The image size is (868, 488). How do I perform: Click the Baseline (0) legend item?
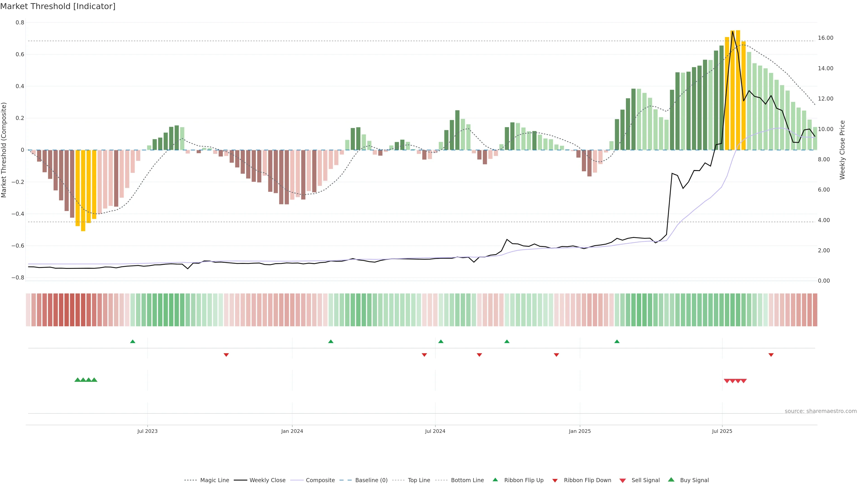(371, 480)
